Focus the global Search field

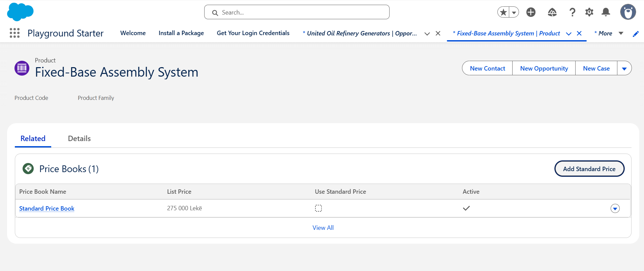[297, 12]
